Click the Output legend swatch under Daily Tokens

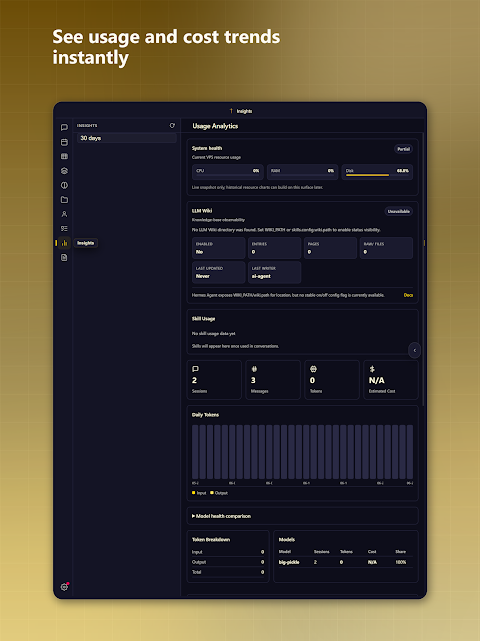coord(212,493)
